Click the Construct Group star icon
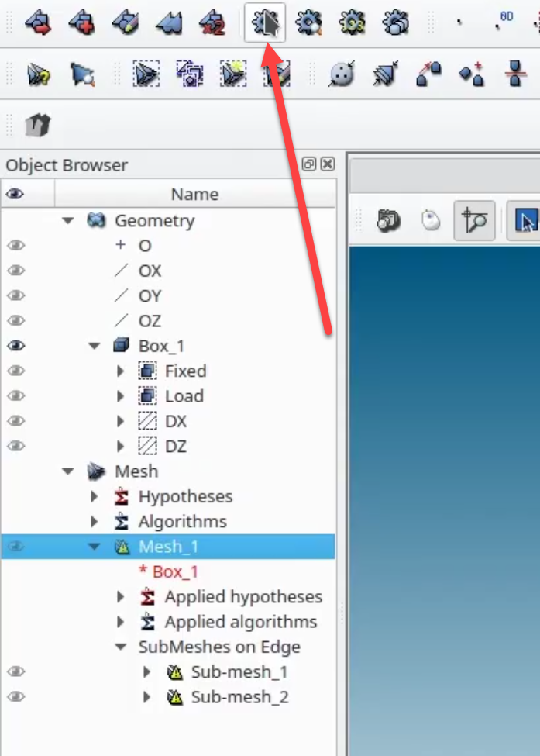 234,74
